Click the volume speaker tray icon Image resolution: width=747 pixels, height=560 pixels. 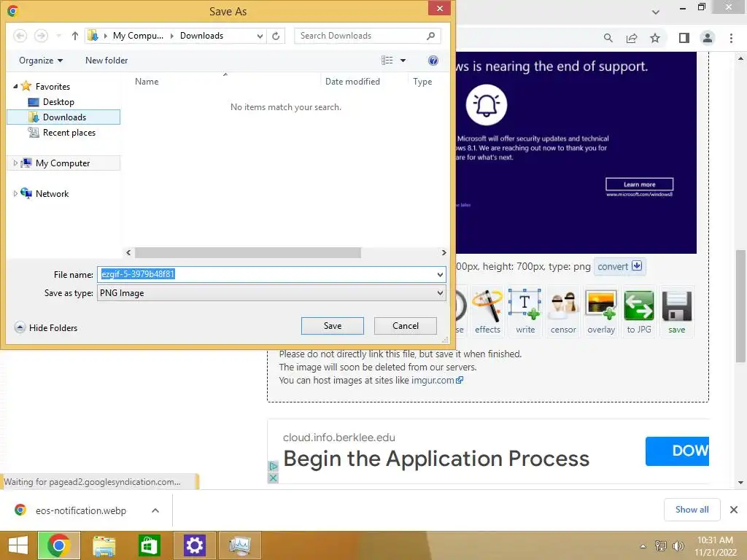tap(678, 546)
